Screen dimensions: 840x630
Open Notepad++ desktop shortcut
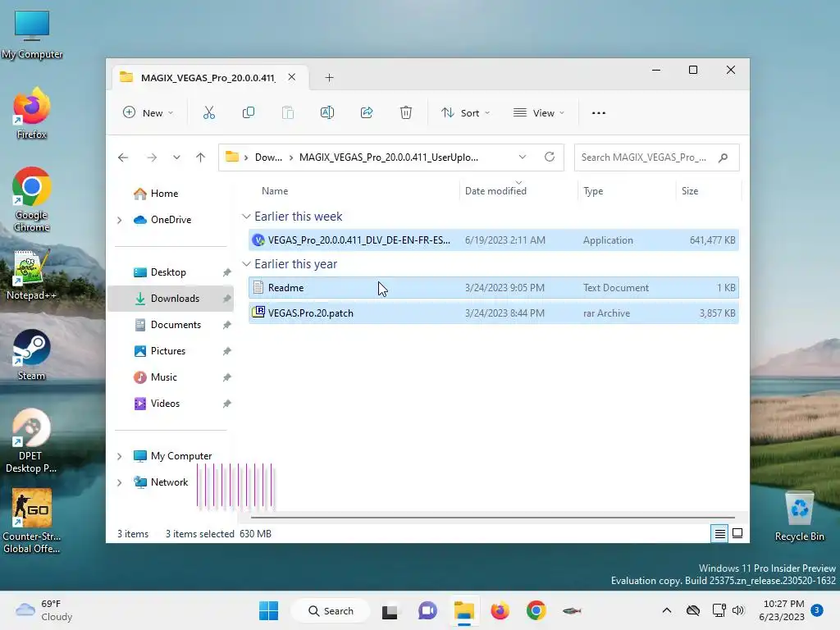click(x=32, y=275)
